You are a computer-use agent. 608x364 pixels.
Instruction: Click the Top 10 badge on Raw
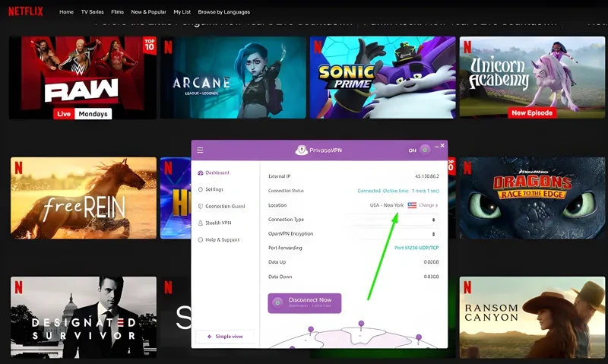[150, 45]
